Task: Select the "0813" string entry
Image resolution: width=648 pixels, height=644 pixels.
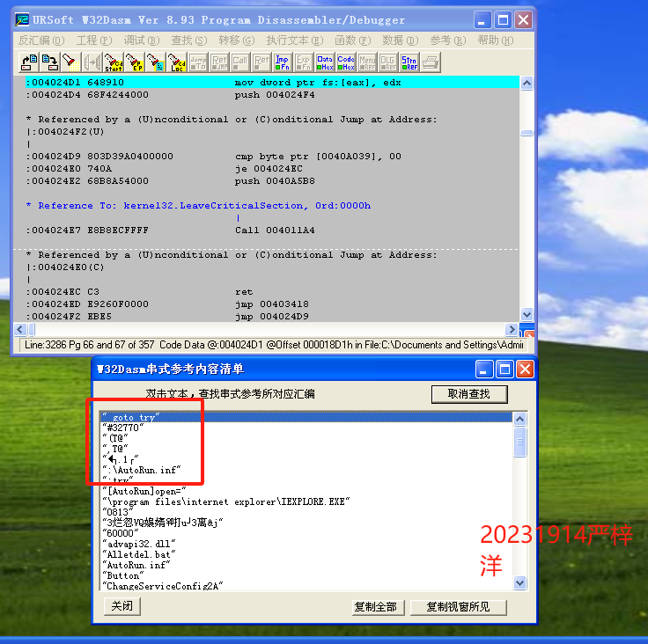Action: [x=306, y=512]
